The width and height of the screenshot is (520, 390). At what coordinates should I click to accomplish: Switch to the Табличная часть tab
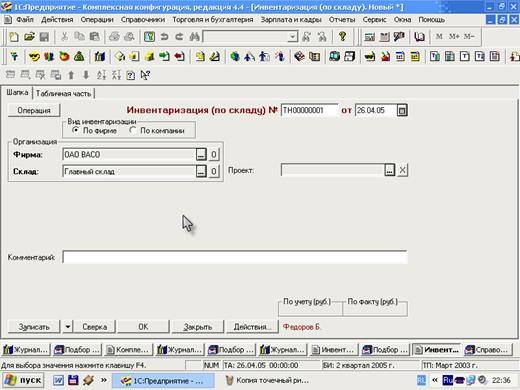(63, 94)
